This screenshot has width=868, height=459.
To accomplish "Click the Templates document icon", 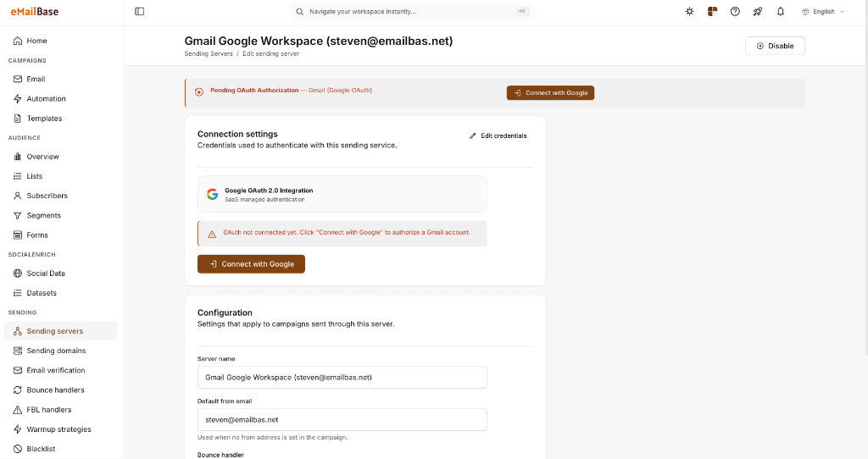I will (x=18, y=119).
